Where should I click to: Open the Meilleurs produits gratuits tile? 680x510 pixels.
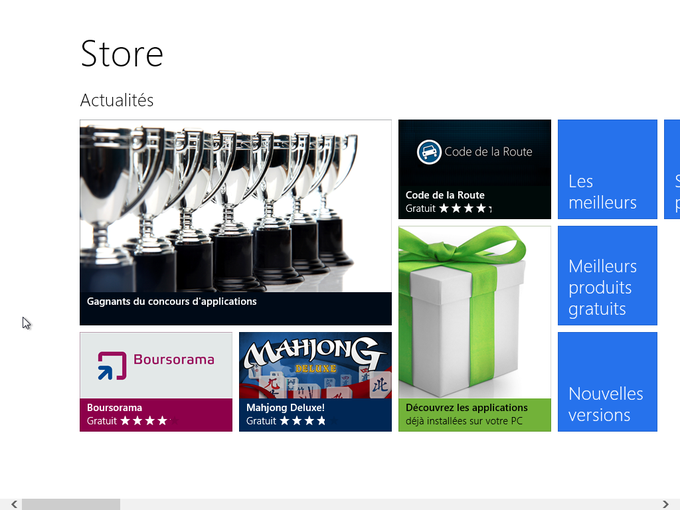pos(607,275)
